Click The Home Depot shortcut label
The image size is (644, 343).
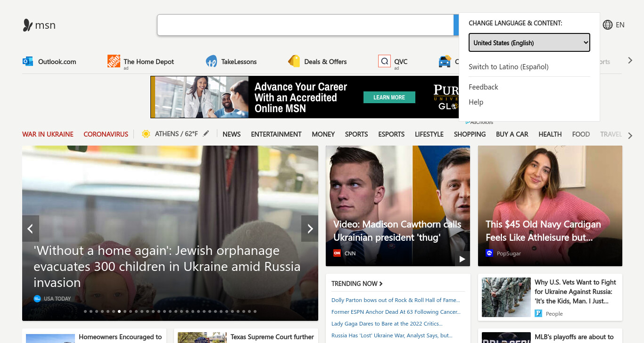tap(149, 62)
